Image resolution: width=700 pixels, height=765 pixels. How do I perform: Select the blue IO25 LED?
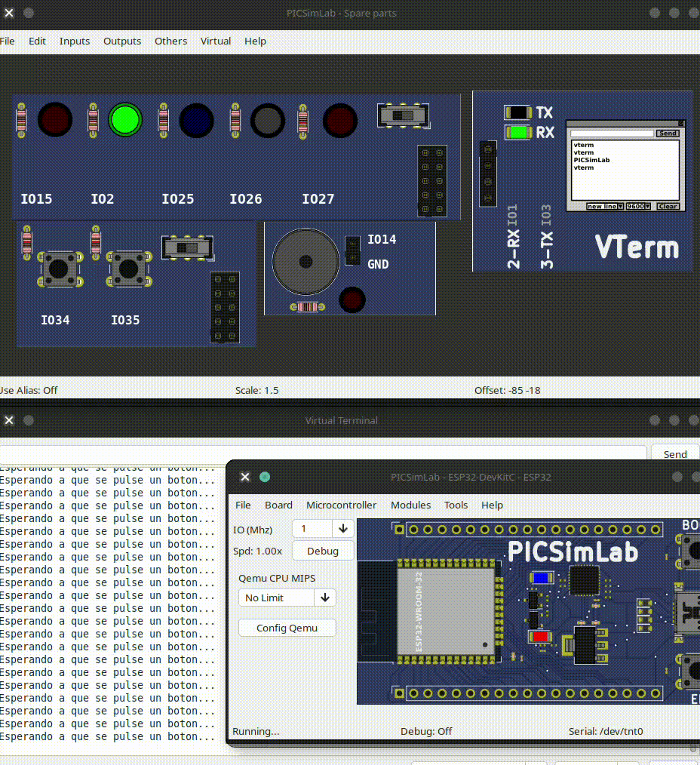point(196,121)
